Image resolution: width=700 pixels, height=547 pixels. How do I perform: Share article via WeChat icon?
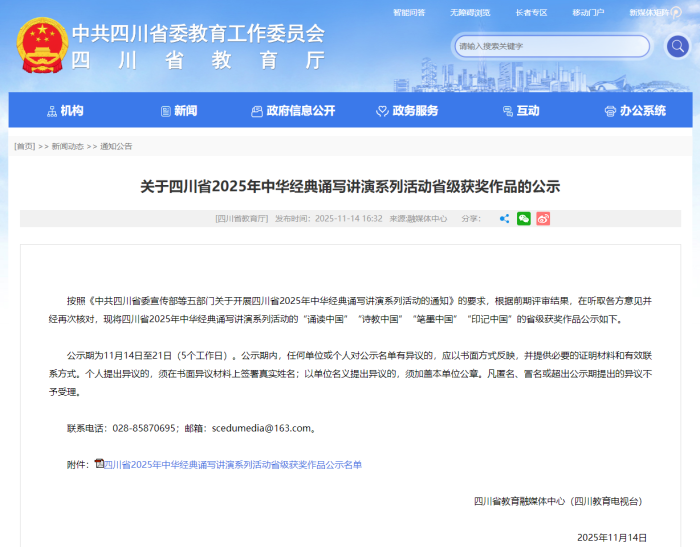[x=523, y=218]
